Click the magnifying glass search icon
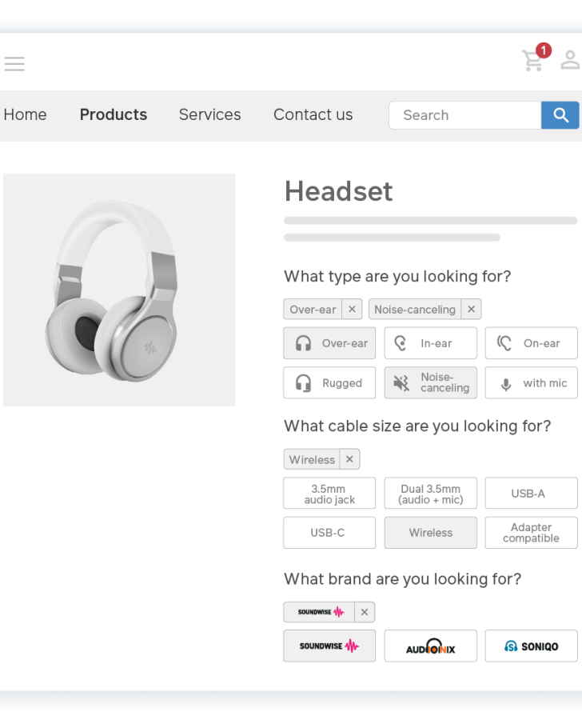Screen dimensions: 582x728 pyautogui.click(x=560, y=115)
